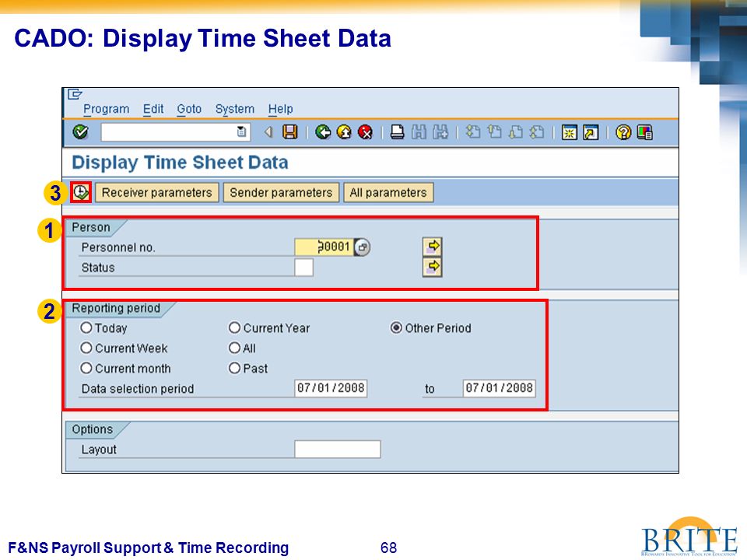Viewport: 747px width, 560px height.
Task: Open the command field history dropdown
Action: click(241, 132)
